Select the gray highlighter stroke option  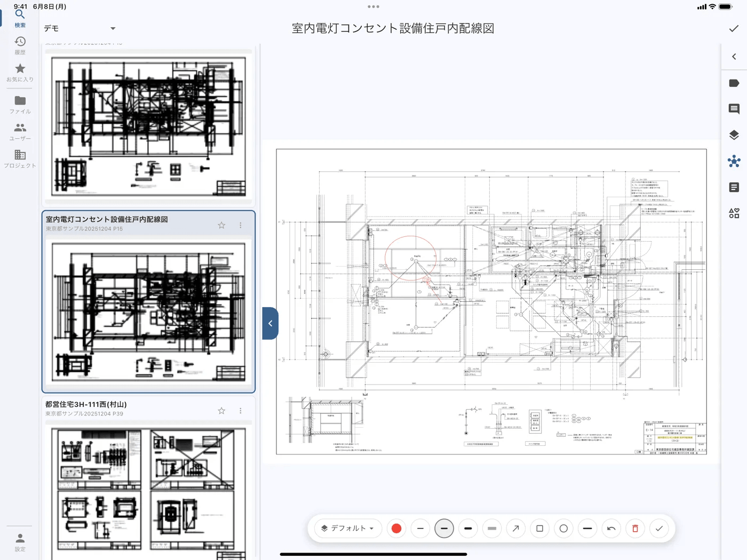coord(492,529)
